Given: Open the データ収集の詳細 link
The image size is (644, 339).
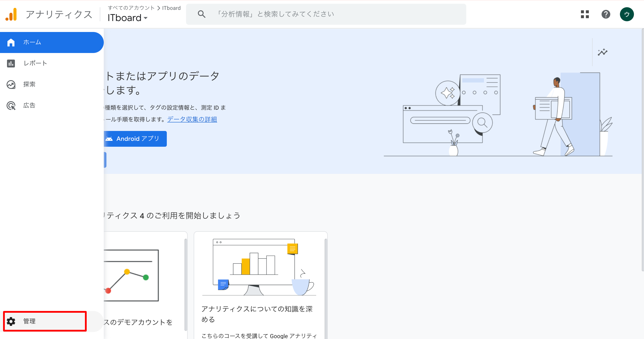Looking at the screenshot, I should 192,119.
